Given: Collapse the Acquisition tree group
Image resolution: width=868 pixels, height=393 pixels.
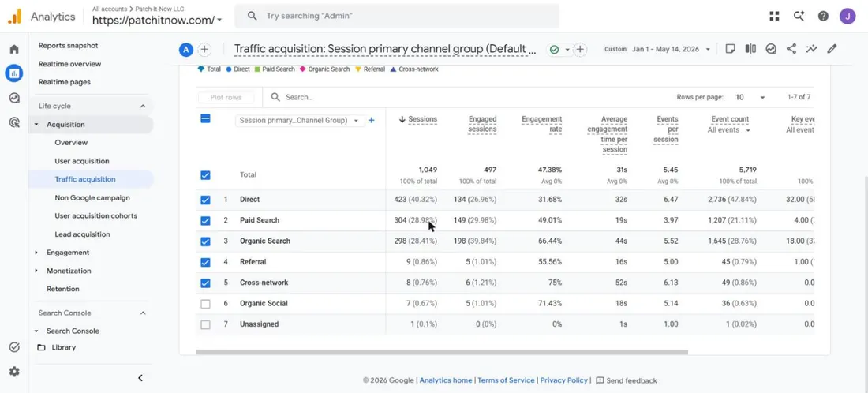Looking at the screenshot, I should (36, 125).
